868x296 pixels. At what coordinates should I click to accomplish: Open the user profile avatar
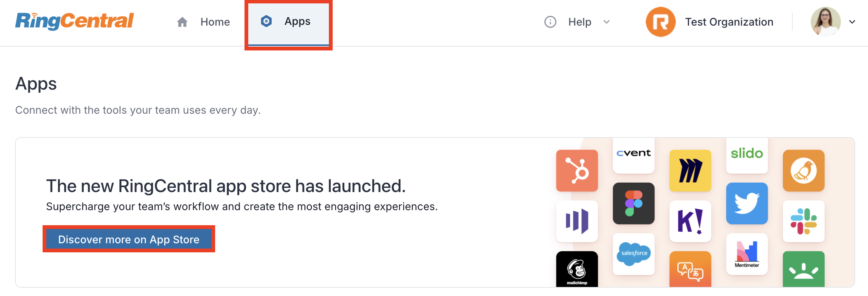click(x=825, y=22)
